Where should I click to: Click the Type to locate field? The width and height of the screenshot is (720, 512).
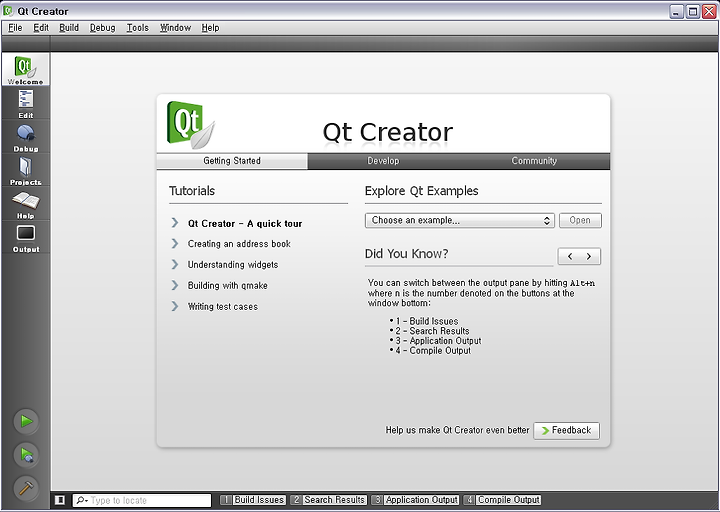[x=141, y=500]
